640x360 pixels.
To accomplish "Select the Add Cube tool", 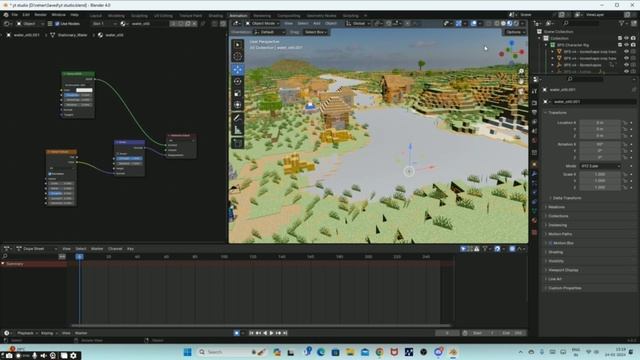I will [x=238, y=143].
